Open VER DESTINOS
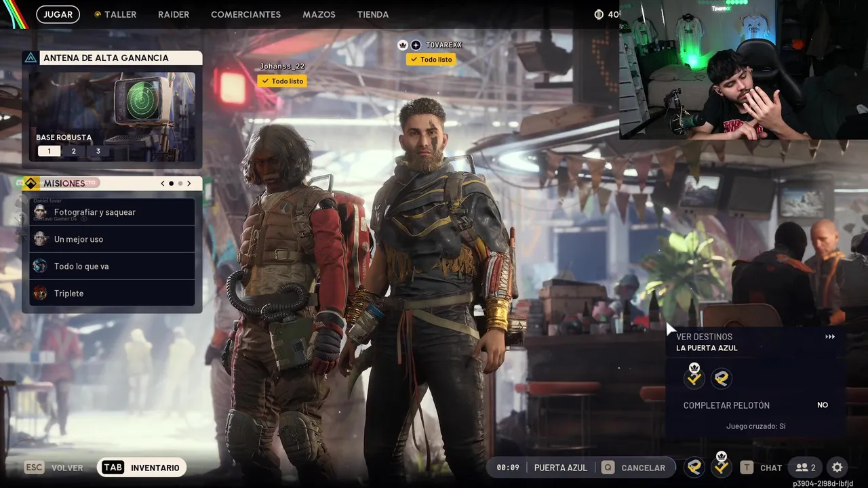The width and height of the screenshot is (868, 488). click(704, 337)
